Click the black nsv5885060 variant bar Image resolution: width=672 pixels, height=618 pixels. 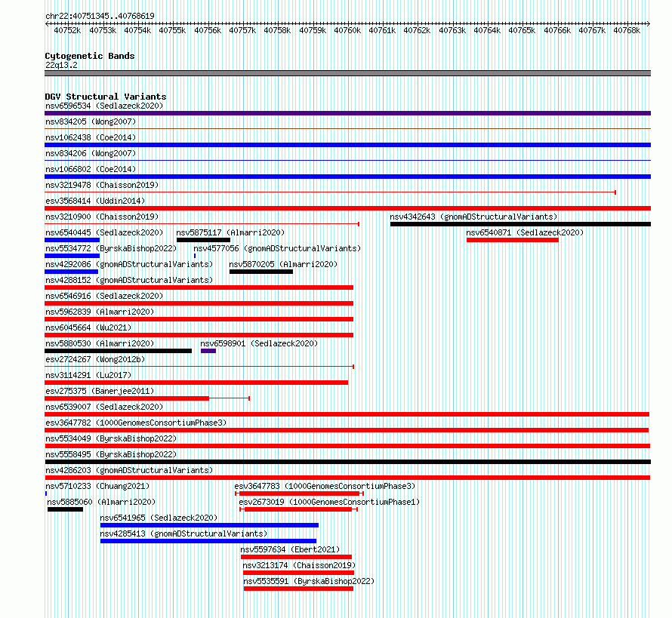tap(65, 509)
